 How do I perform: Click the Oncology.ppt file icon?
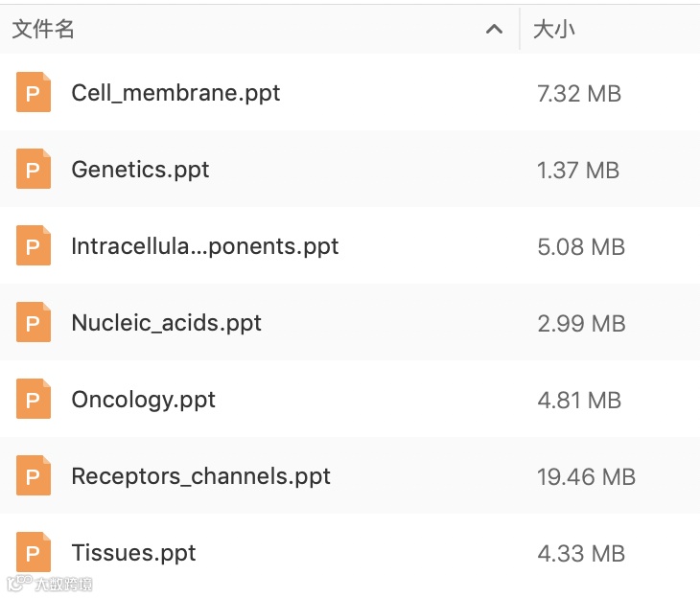tap(34, 400)
